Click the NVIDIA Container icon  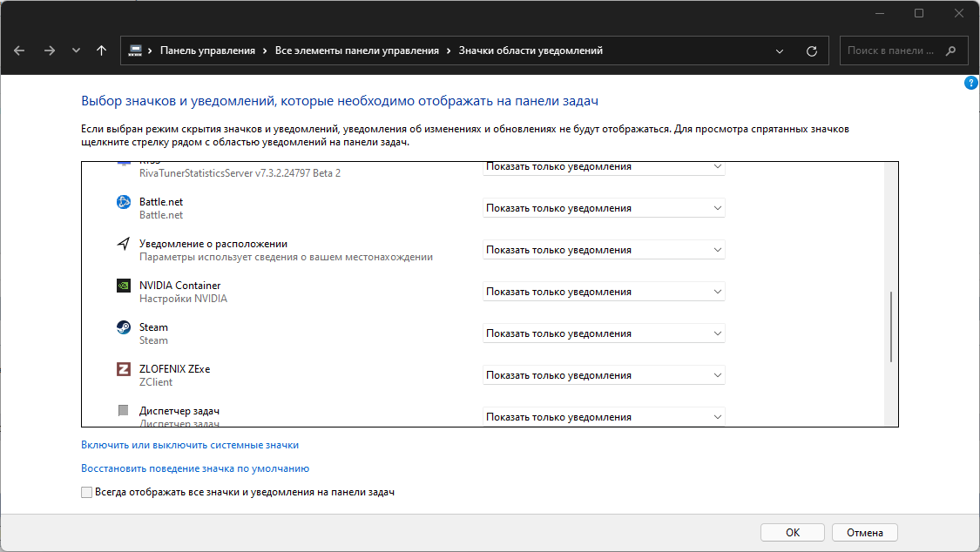pyautogui.click(x=124, y=286)
